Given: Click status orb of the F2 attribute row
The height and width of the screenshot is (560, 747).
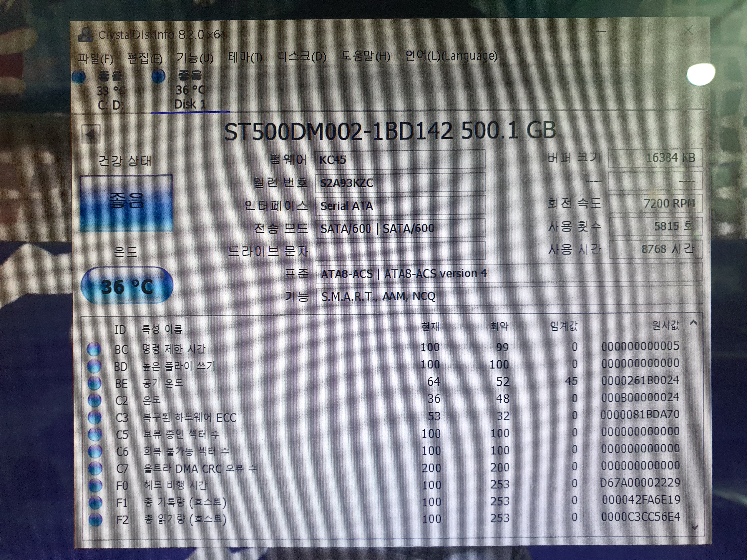Looking at the screenshot, I should coord(95,519).
